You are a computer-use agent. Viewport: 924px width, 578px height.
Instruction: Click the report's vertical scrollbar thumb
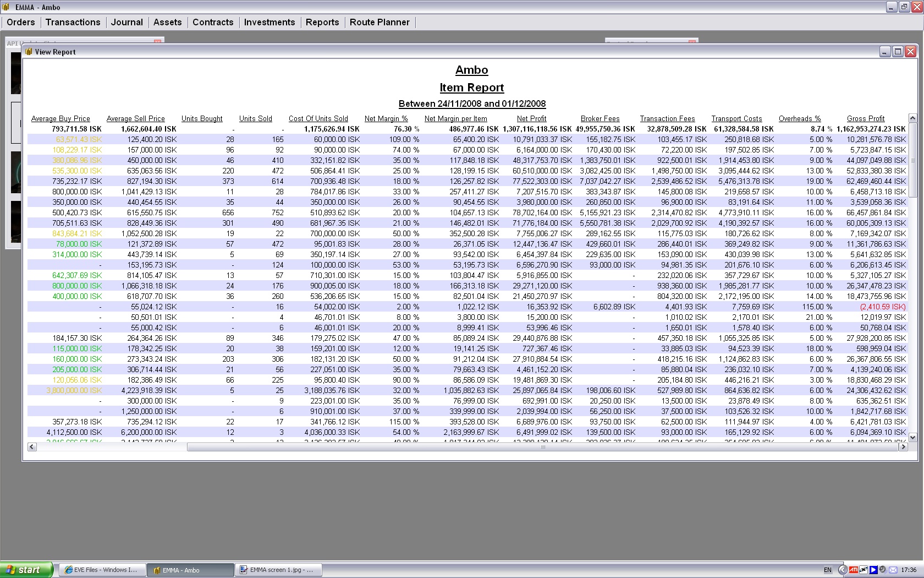pyautogui.click(x=912, y=160)
